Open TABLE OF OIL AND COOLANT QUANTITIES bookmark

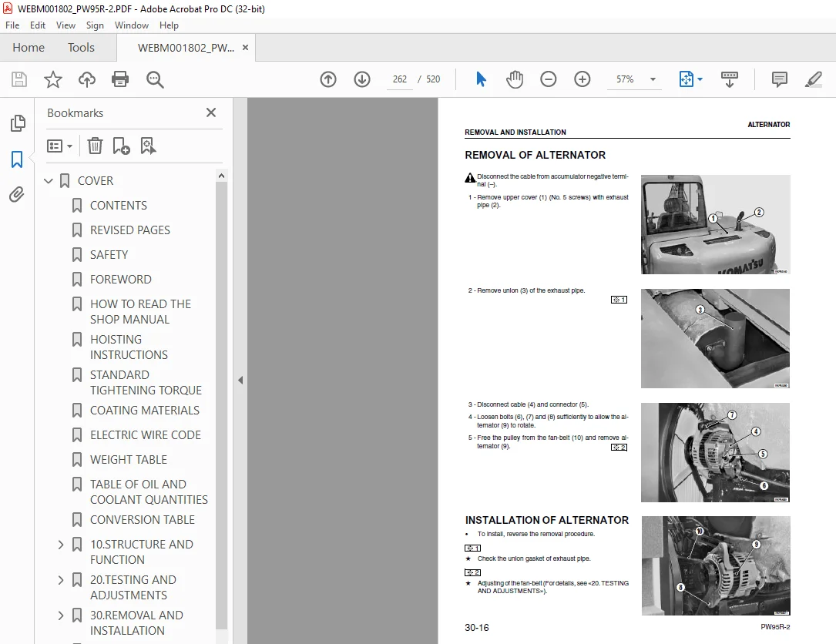(149, 491)
